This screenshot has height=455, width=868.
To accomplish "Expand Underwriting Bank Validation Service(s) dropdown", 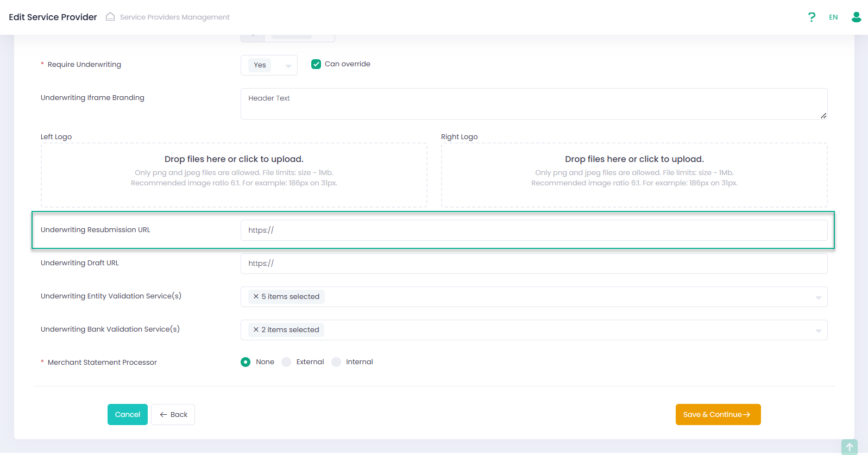I will pos(818,331).
